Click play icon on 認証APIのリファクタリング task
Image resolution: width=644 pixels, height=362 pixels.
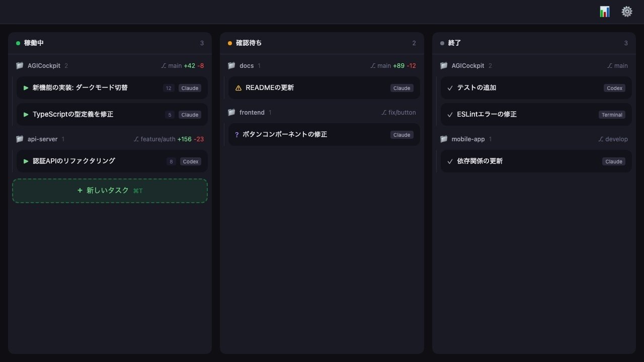tap(26, 161)
